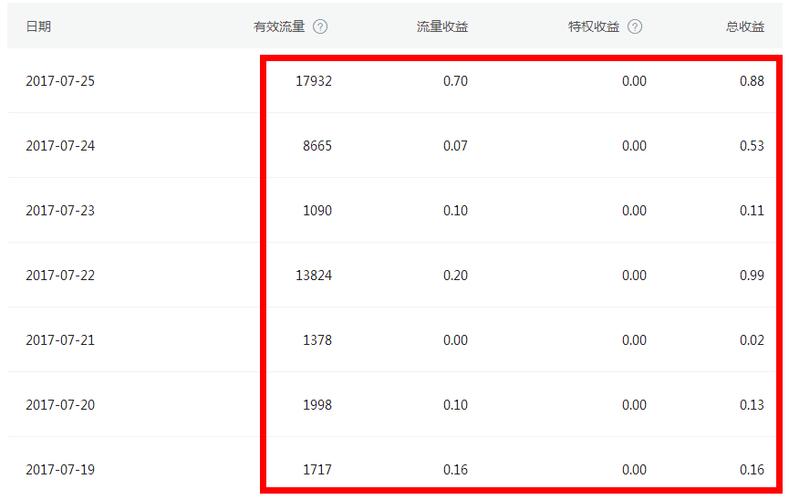Click 特权收益 value in 2017-07-22 row

pos(634,275)
